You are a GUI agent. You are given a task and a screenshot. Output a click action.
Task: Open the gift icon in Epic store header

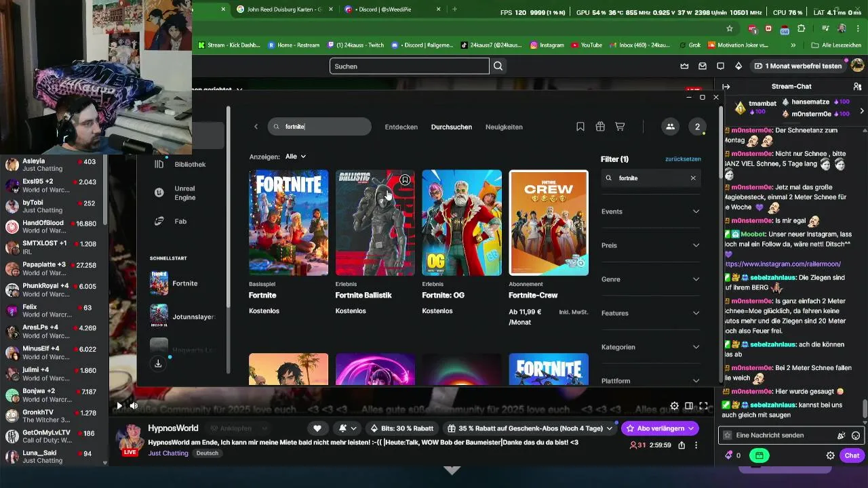tap(600, 127)
